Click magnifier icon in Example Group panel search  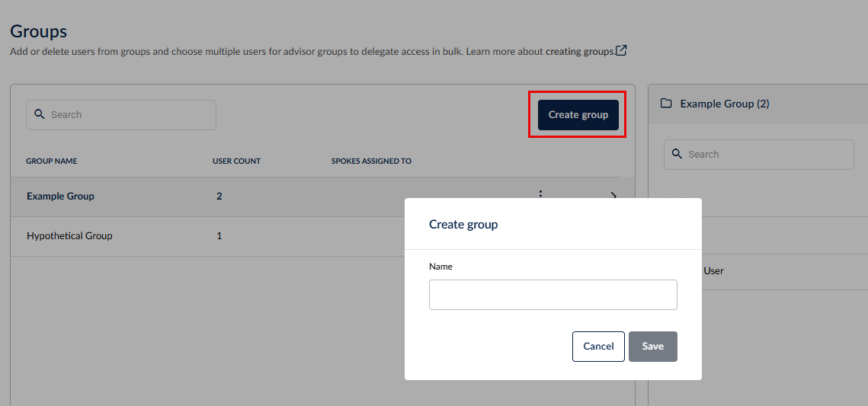677,154
